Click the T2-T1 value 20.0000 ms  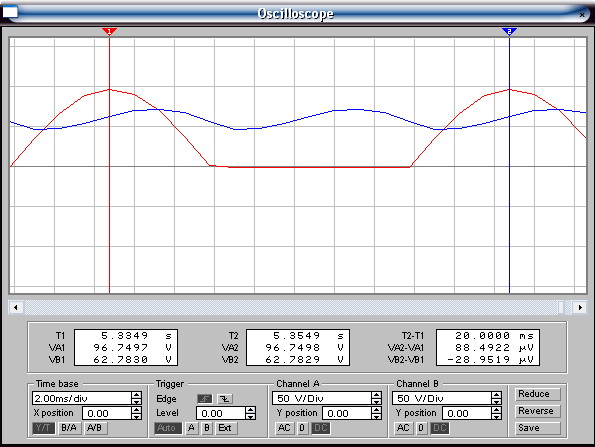[494, 336]
